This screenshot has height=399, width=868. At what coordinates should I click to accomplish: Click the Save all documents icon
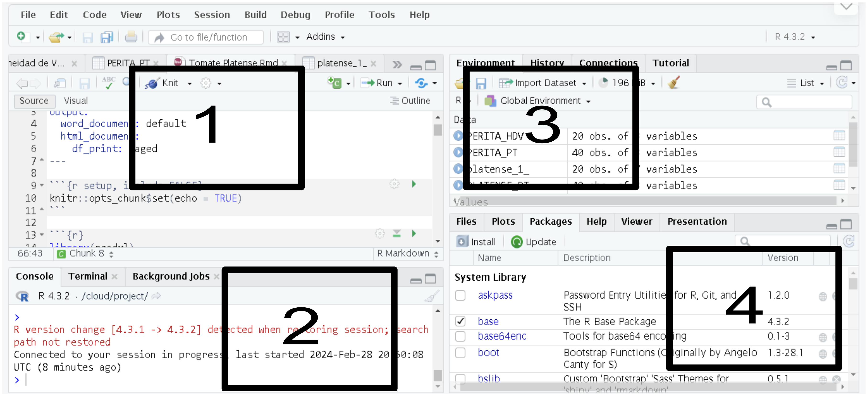click(x=107, y=37)
